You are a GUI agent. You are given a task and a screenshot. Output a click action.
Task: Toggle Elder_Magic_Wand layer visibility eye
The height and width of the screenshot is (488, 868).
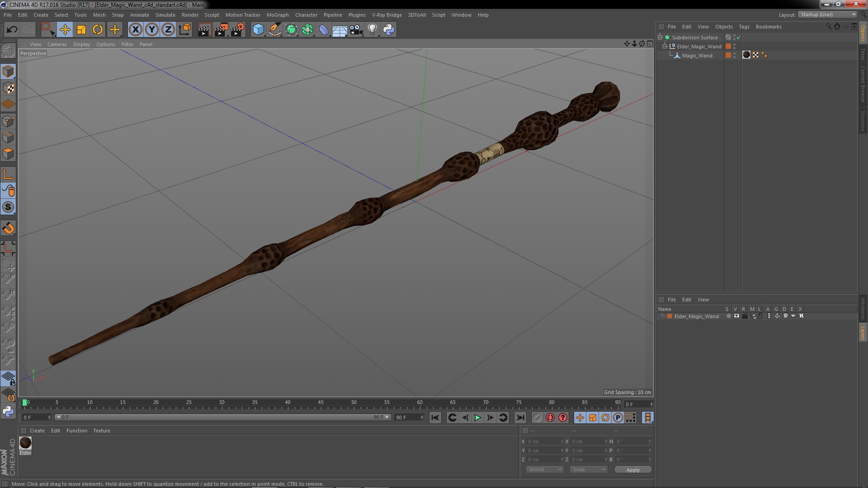pos(736,316)
